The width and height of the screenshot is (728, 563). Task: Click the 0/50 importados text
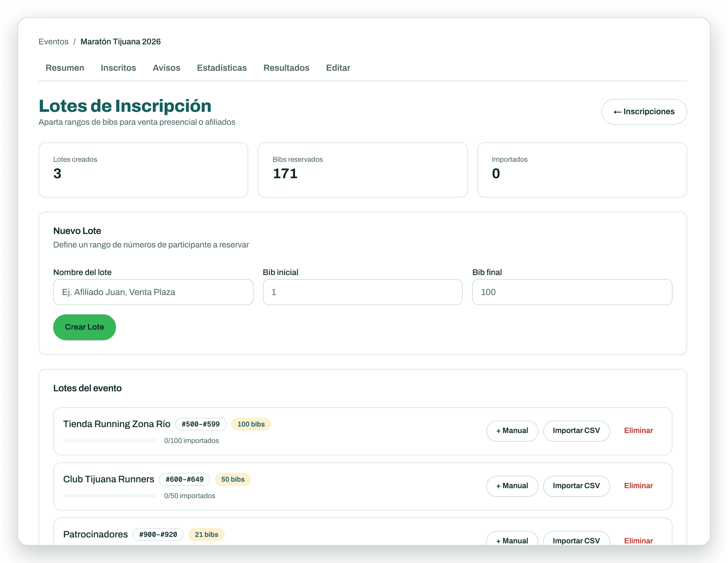pyautogui.click(x=190, y=496)
